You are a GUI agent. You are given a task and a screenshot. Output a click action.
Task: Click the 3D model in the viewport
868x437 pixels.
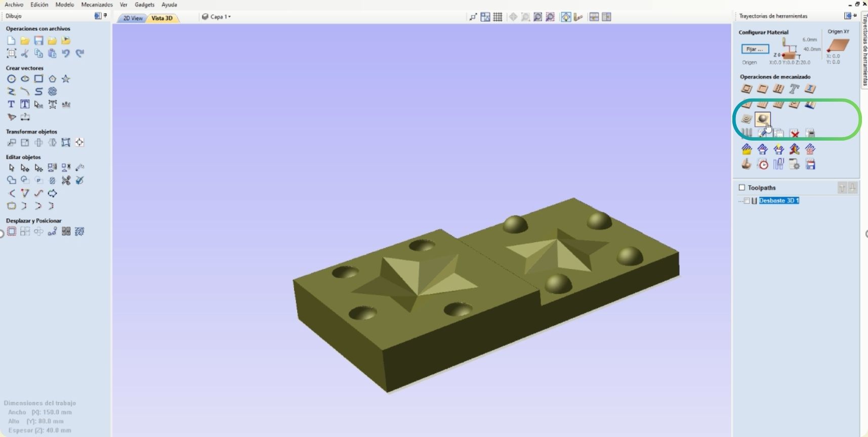pyautogui.click(x=486, y=296)
